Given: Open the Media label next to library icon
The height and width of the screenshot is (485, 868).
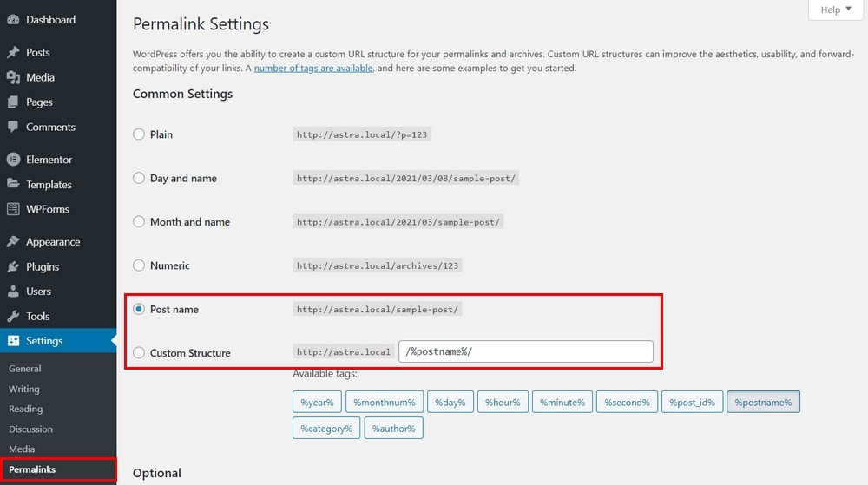Looking at the screenshot, I should 40,77.
